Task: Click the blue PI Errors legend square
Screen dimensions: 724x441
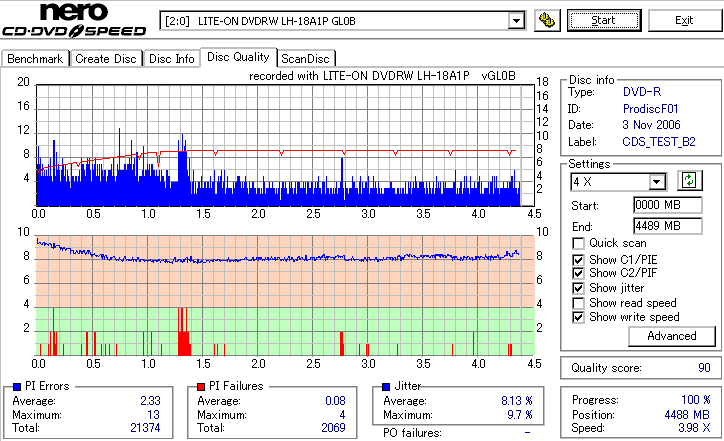Action: [17, 387]
